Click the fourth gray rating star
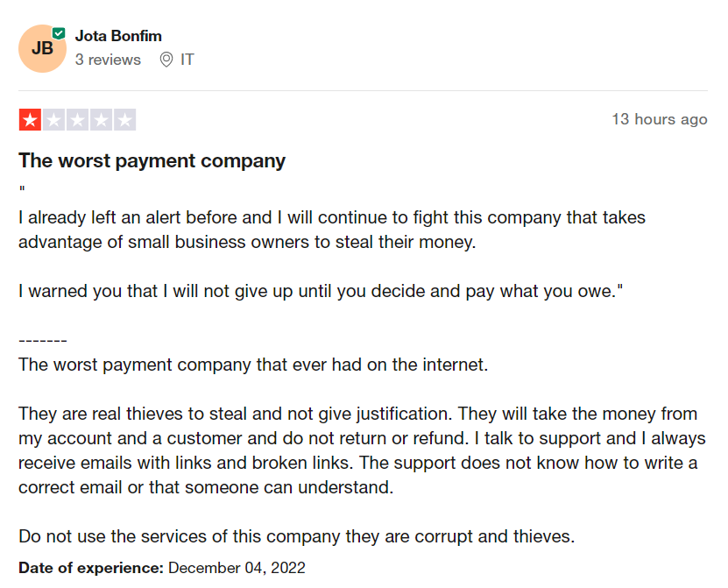The height and width of the screenshot is (588, 728). [x=101, y=120]
